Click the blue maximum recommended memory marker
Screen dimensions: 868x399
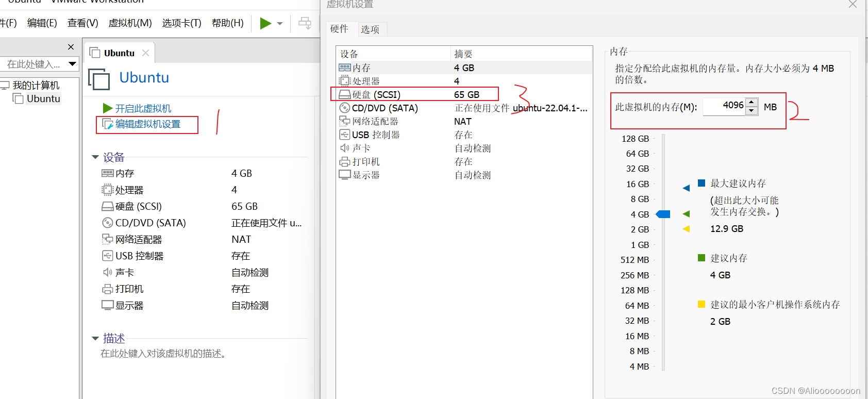pyautogui.click(x=686, y=188)
